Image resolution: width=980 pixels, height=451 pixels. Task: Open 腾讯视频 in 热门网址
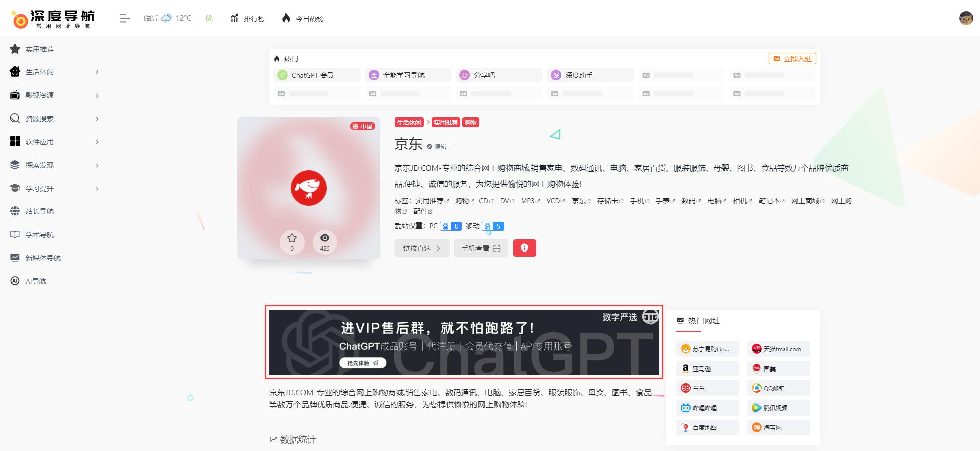coord(779,407)
